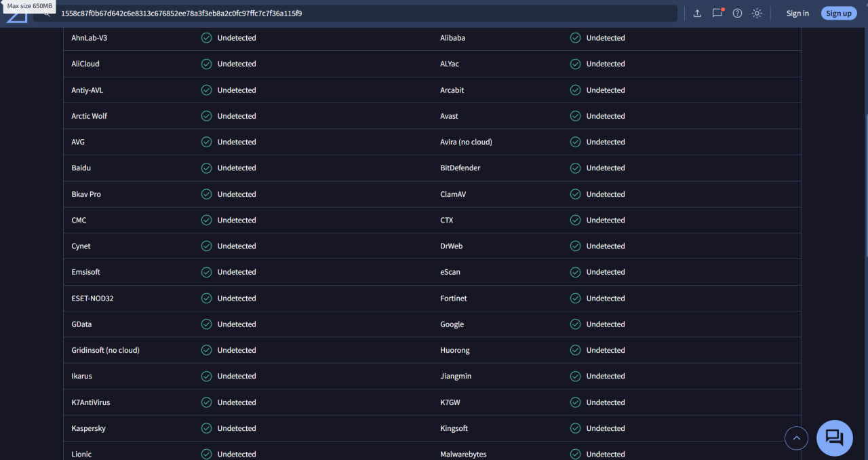The image size is (868, 460).
Task: Click Undetected text in Bkav Pro row
Action: 237,194
